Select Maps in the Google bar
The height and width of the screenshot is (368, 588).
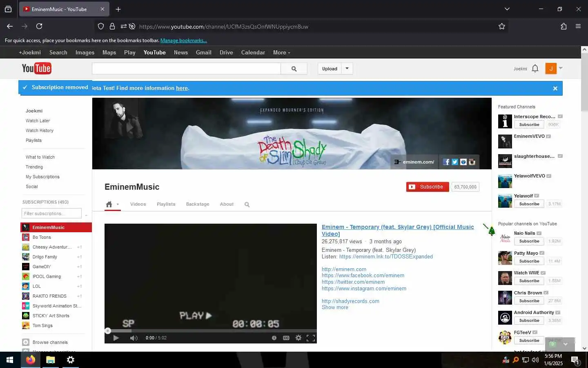tap(109, 52)
